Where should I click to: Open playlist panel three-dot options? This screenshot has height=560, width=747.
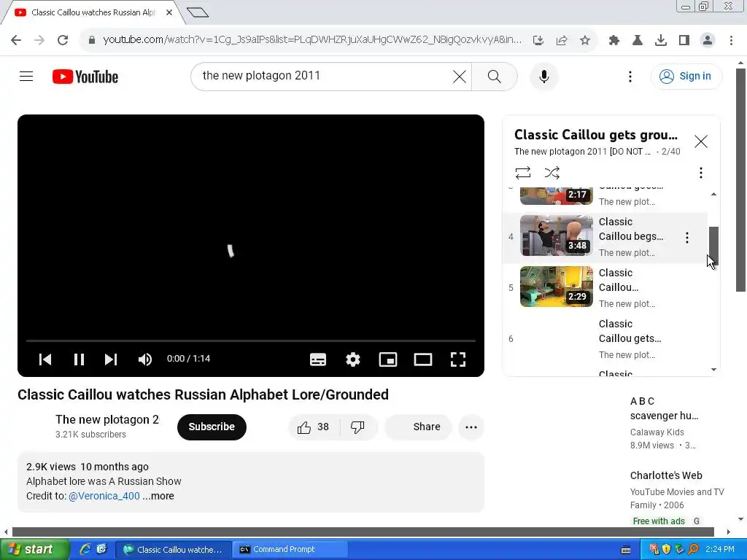(x=701, y=172)
